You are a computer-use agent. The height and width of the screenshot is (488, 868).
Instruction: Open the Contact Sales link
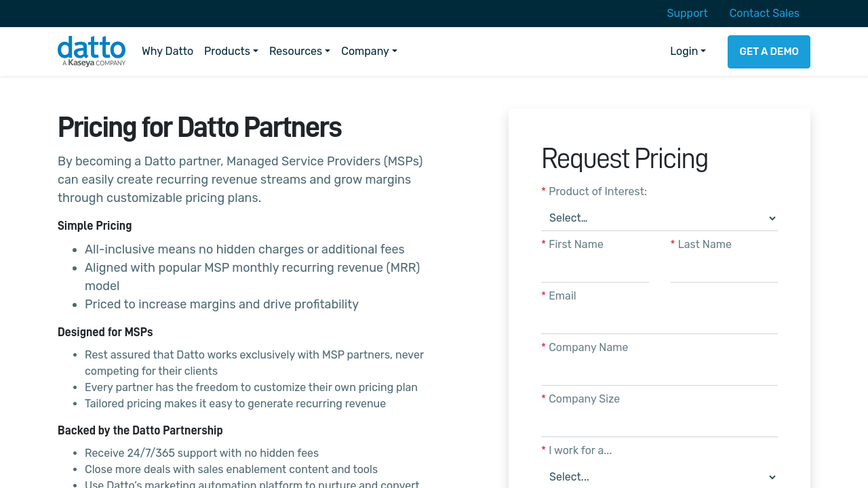click(x=764, y=14)
